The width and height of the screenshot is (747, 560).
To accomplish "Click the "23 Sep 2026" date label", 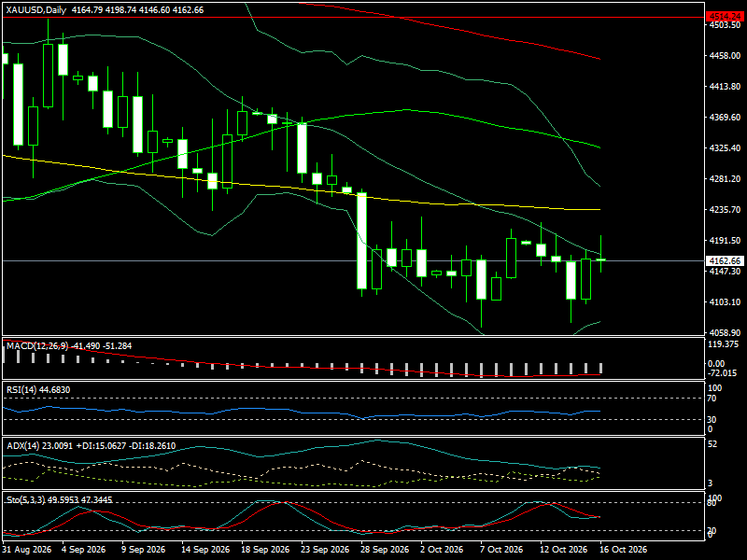I will click(325, 550).
